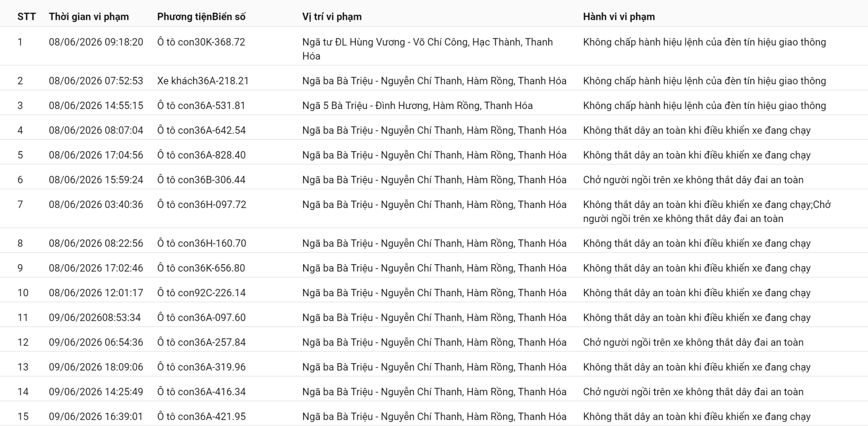Click the Hành vi vi phạm column header
The height and width of the screenshot is (426, 868).
(619, 17)
